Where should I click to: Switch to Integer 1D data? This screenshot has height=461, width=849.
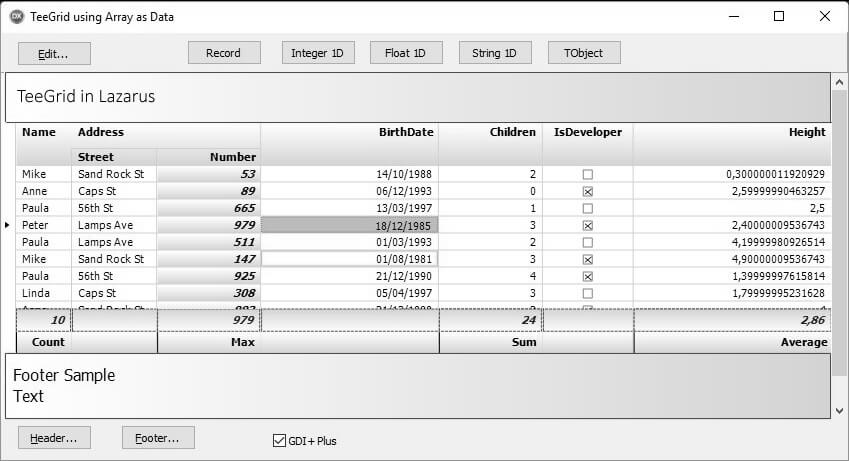318,53
